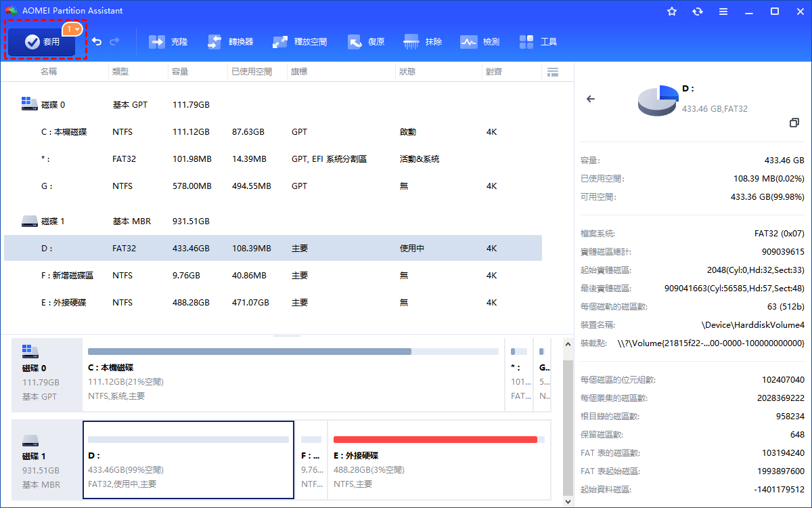Select the F: partition block in disk map
Viewport: 812px width, 508px height.
pos(311,460)
